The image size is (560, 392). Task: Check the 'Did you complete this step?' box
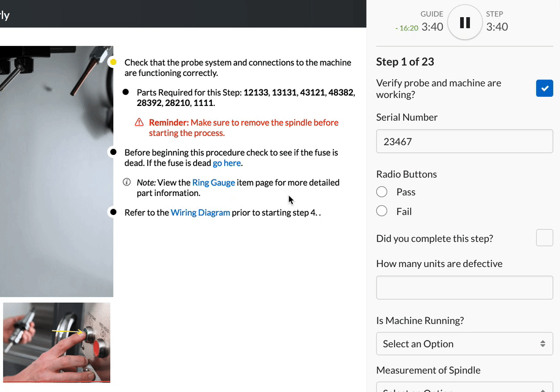pos(544,238)
